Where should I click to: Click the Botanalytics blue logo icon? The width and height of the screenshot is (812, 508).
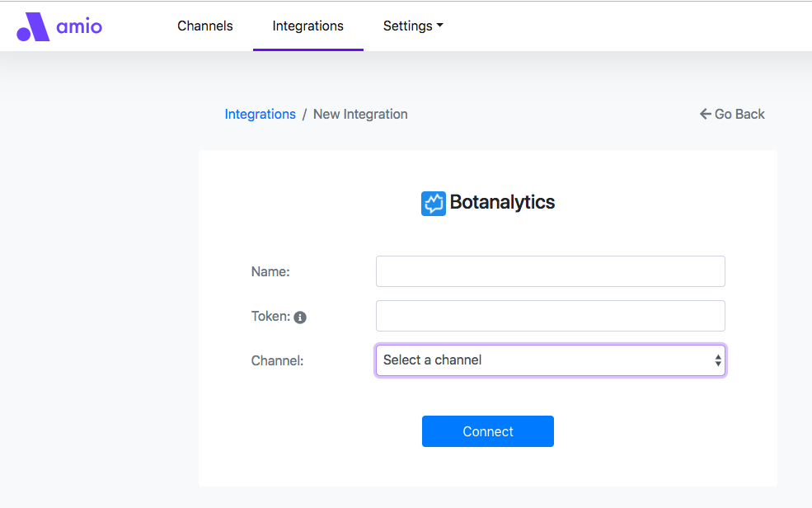pyautogui.click(x=433, y=203)
